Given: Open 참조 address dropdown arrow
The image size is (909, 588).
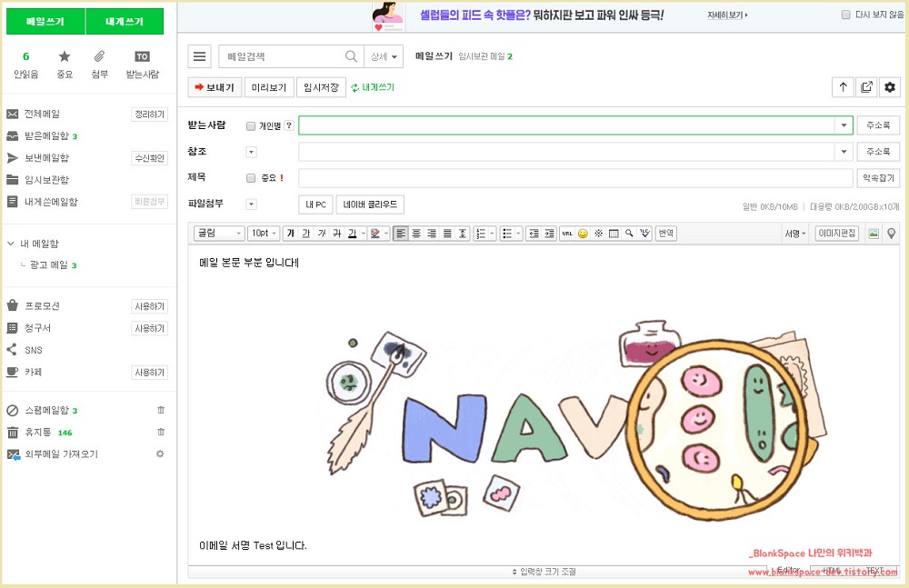Looking at the screenshot, I should coord(844,152).
